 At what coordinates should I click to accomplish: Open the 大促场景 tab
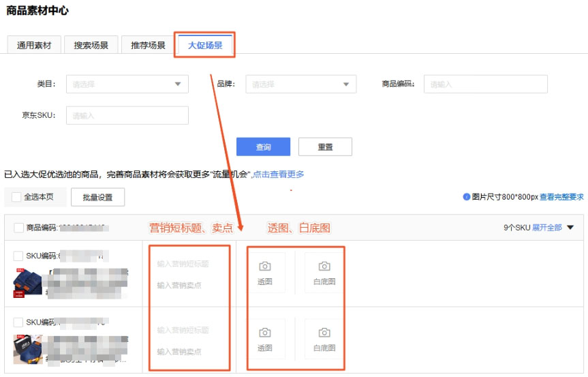pos(205,45)
